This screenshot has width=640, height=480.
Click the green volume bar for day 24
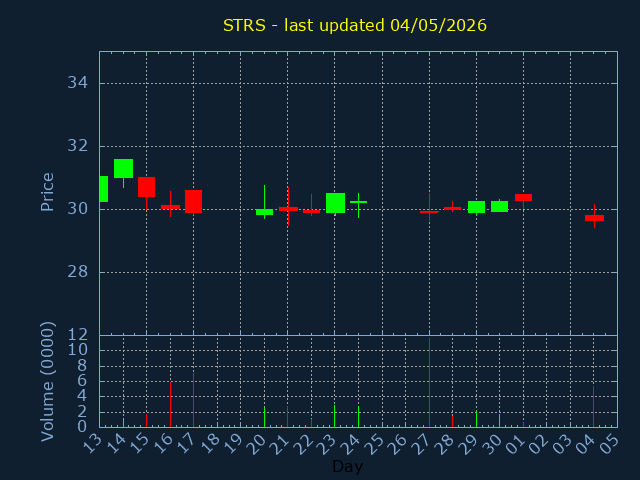[358, 416]
